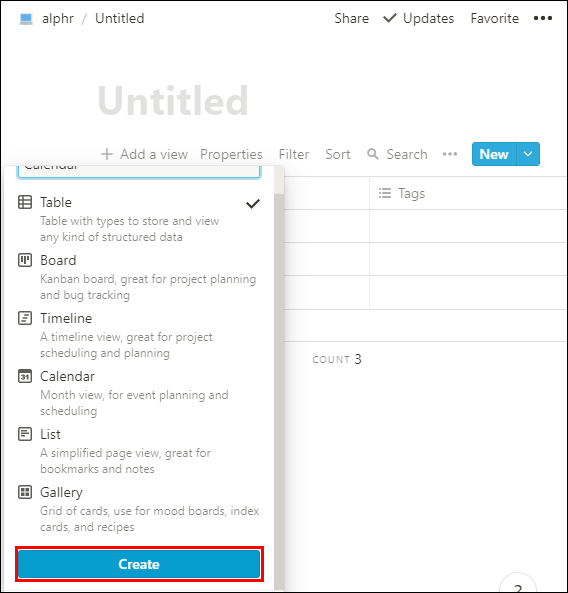This screenshot has width=568, height=593.
Task: Click the alphr workspace laptop icon
Action: click(26, 19)
